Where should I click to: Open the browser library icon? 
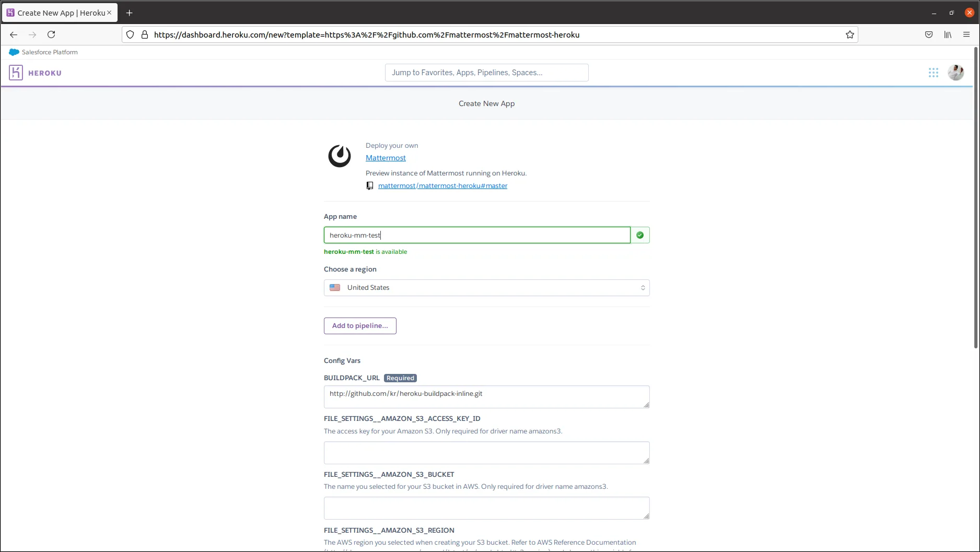[948, 34]
